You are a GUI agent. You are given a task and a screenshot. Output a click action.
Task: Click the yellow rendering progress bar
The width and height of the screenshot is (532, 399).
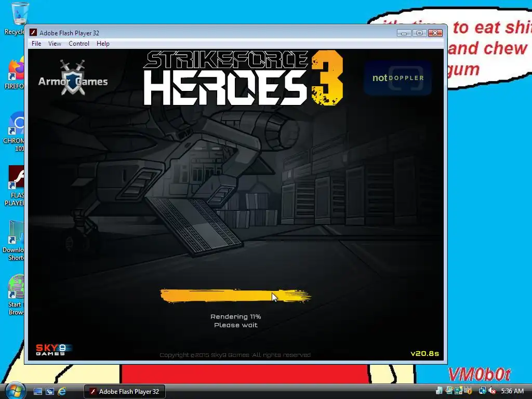[235, 296]
